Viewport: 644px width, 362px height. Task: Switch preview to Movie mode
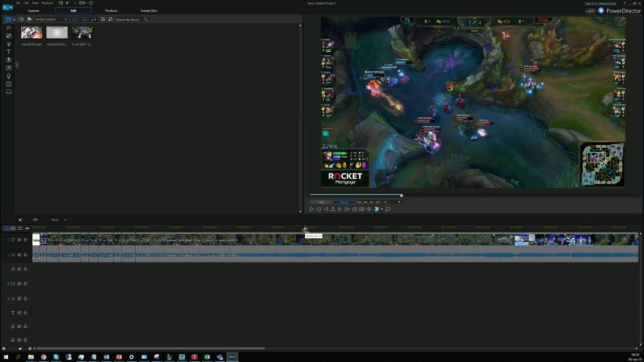[x=344, y=202]
